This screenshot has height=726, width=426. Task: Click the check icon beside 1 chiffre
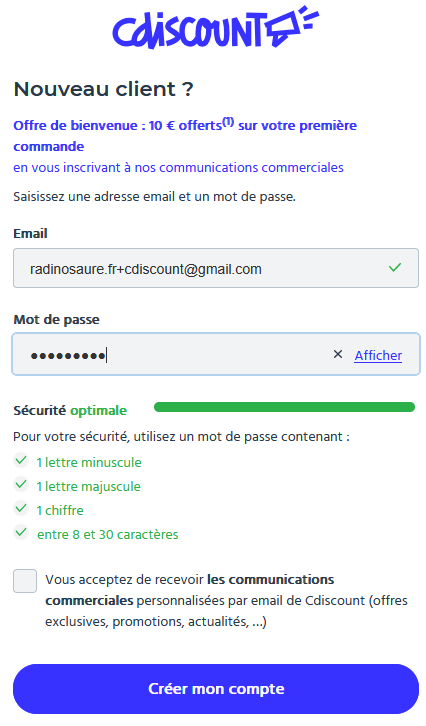click(21, 508)
